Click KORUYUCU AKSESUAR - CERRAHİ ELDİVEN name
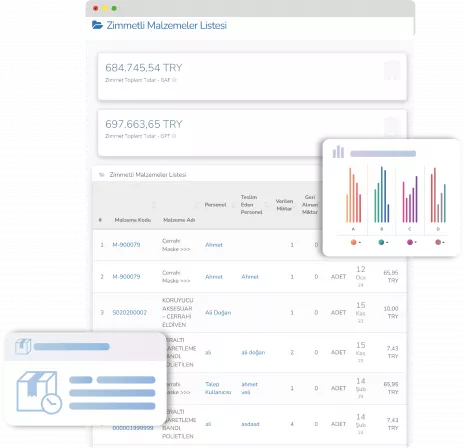 coord(177,312)
